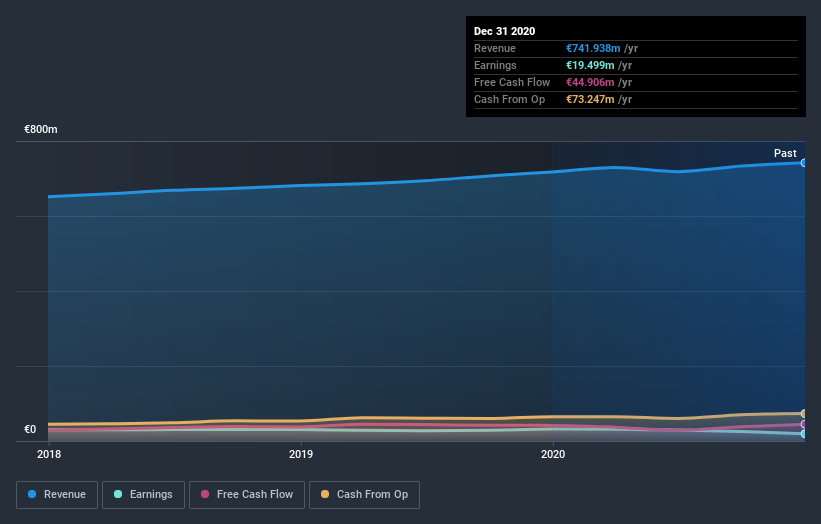
Task: Click the Dec 31 2020 tooltip date
Action: (x=504, y=31)
